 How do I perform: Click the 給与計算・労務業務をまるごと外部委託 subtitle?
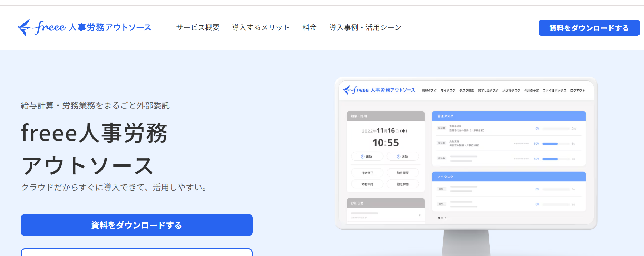tap(95, 105)
